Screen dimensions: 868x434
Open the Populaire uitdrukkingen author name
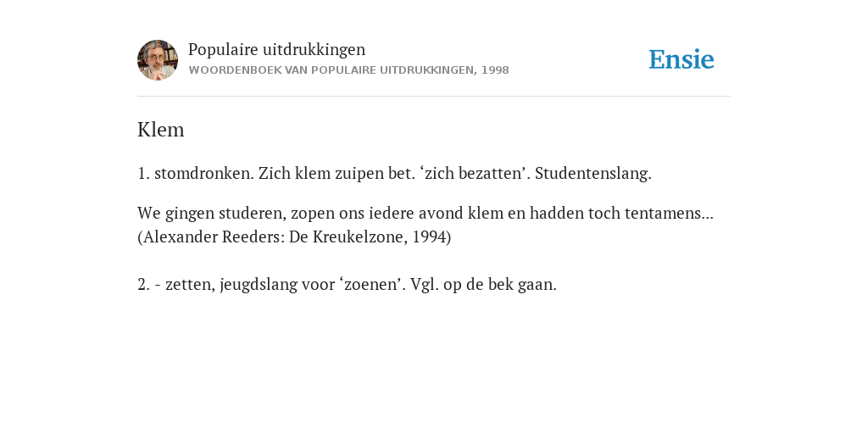pyautogui.click(x=277, y=49)
